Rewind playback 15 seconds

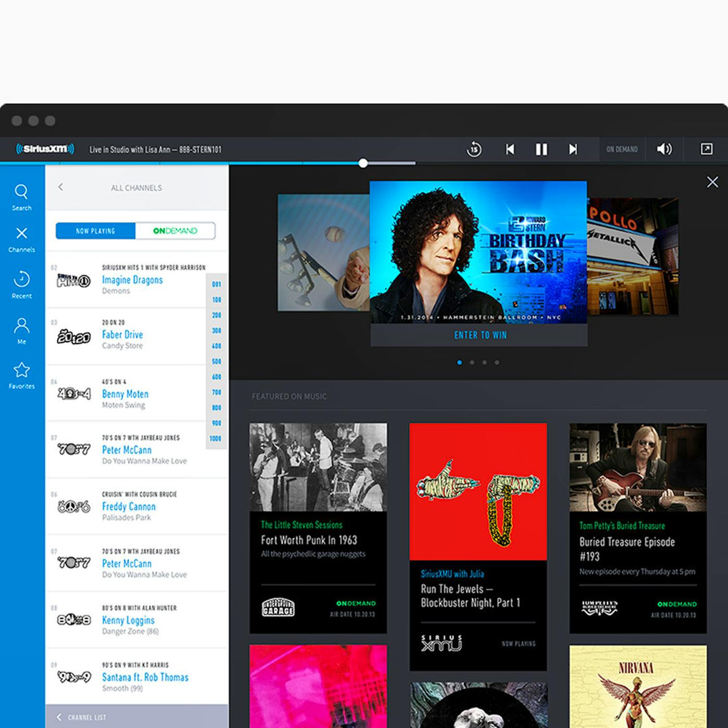coord(474,149)
